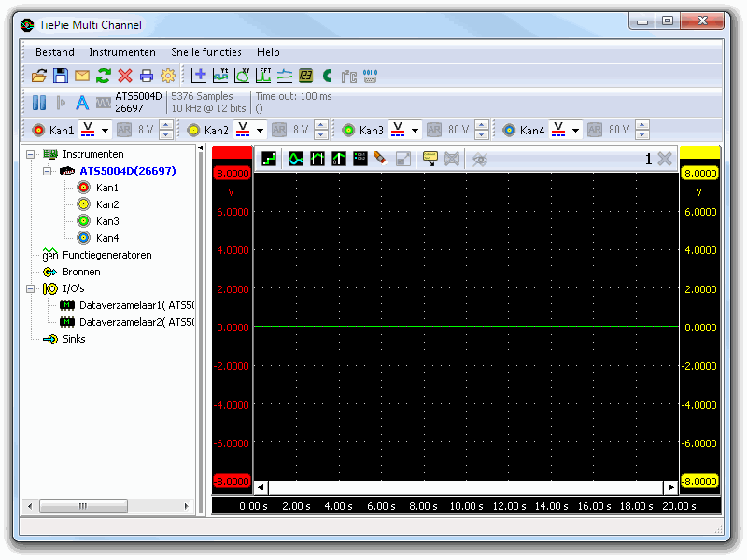This screenshot has width=747, height=560.
Task: Create an XY graph
Action: [x=244, y=76]
